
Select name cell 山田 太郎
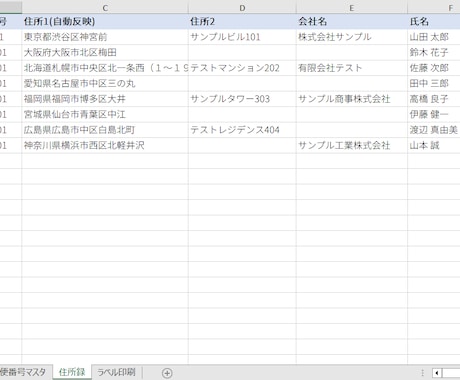pos(434,37)
